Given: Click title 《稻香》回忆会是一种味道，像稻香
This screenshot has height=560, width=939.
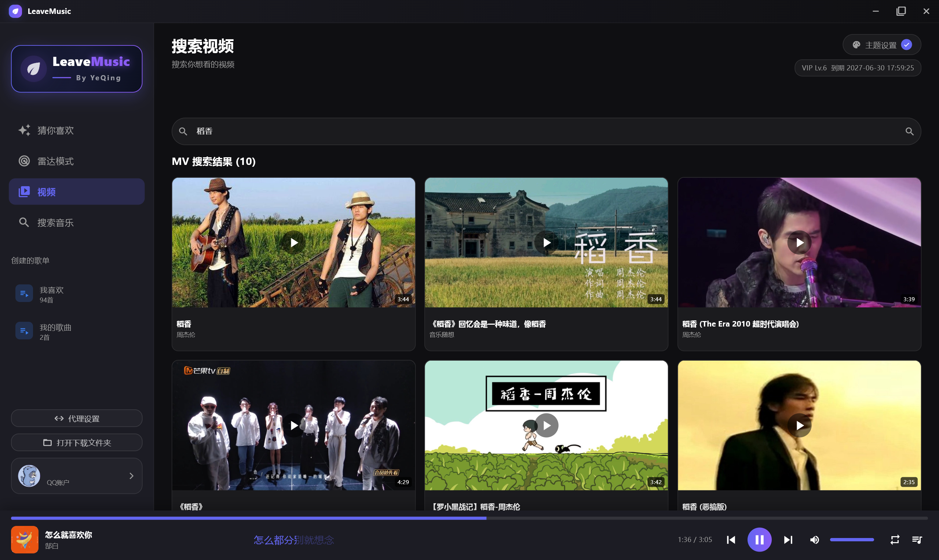Looking at the screenshot, I should coord(488,324).
